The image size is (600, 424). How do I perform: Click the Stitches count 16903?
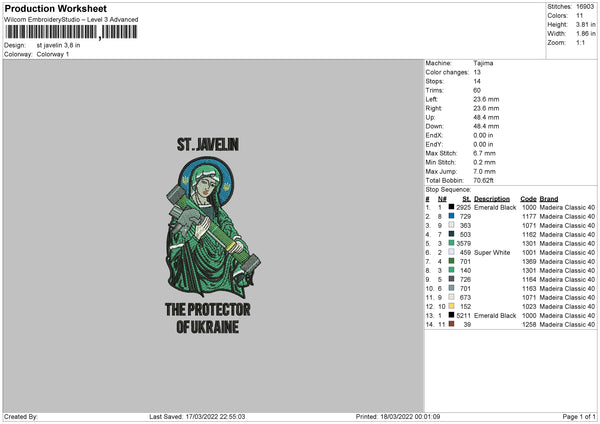coord(586,8)
